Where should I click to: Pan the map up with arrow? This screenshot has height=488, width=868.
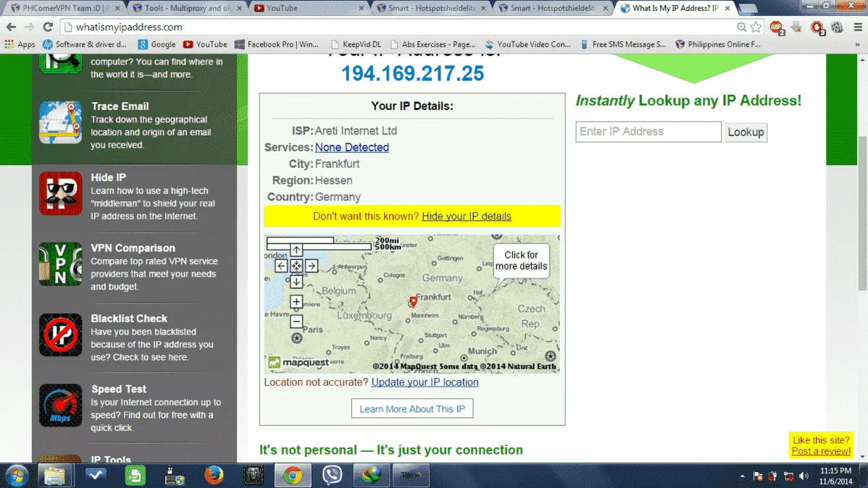[x=296, y=250]
